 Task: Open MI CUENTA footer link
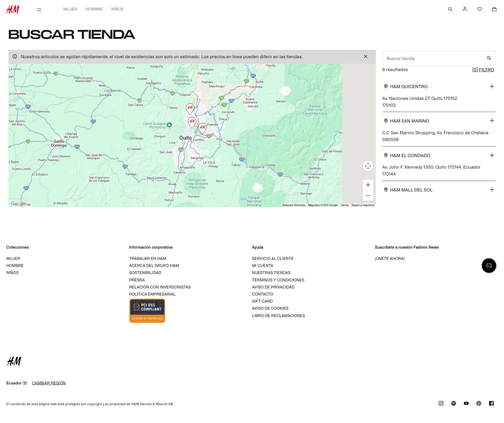(262, 266)
